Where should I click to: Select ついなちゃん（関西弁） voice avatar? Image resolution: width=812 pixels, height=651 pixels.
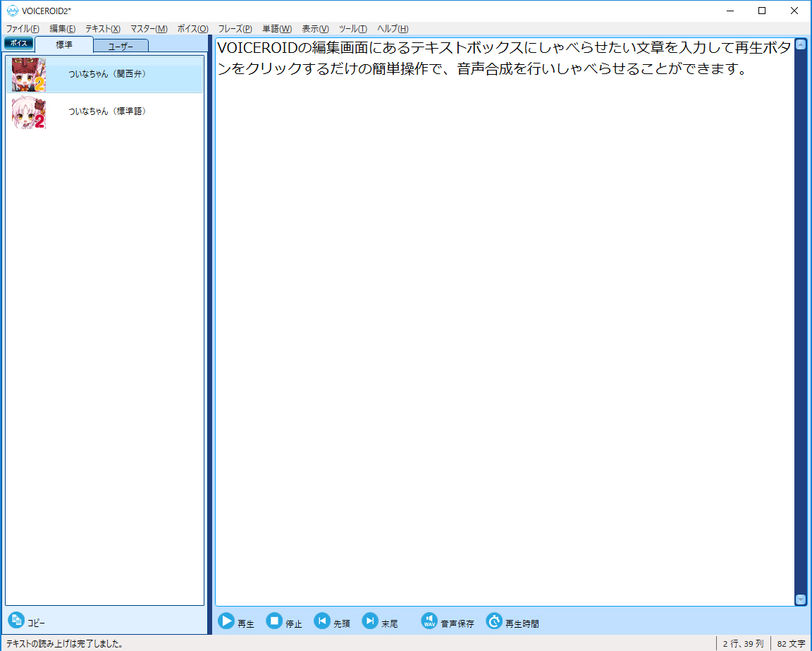coord(29,75)
